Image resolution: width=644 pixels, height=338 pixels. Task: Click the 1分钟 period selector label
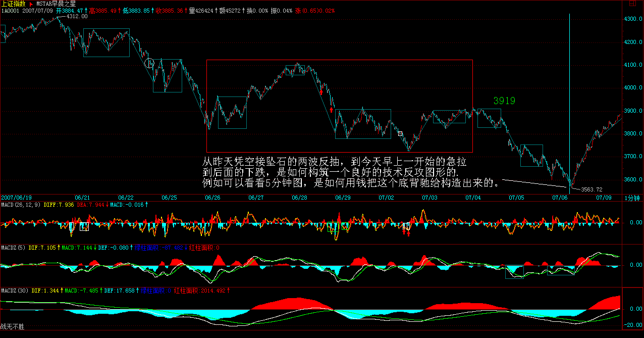[633, 198]
